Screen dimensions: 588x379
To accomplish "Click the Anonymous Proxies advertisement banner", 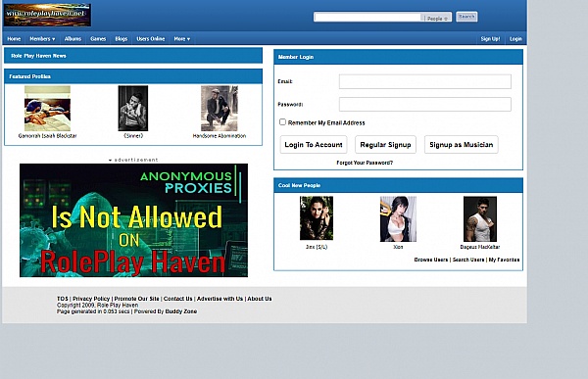I will (x=133, y=220).
